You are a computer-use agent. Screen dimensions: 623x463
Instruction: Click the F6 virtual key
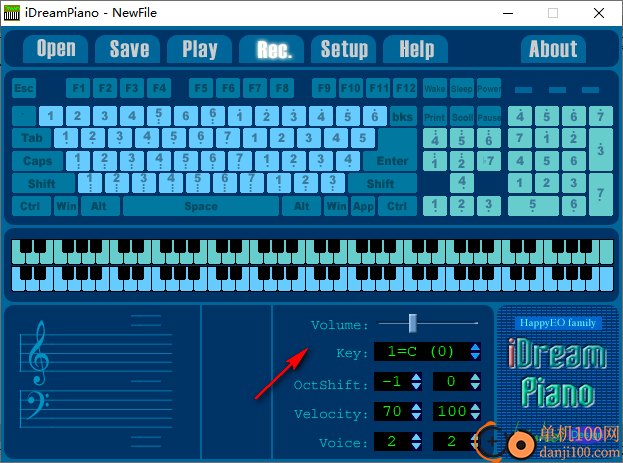click(x=228, y=88)
